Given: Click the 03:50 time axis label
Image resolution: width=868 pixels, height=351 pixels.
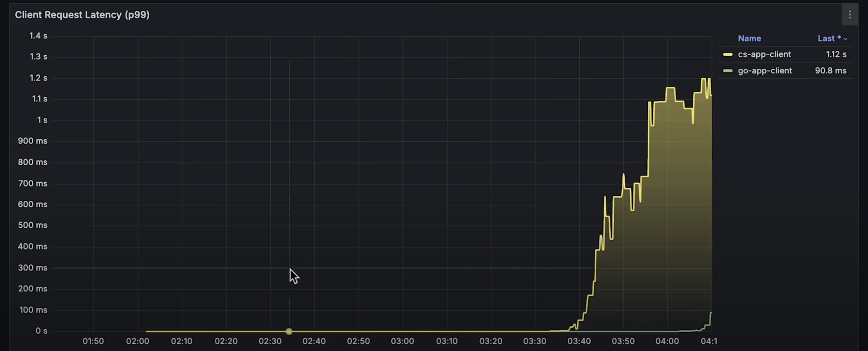Looking at the screenshot, I should coord(623,341).
